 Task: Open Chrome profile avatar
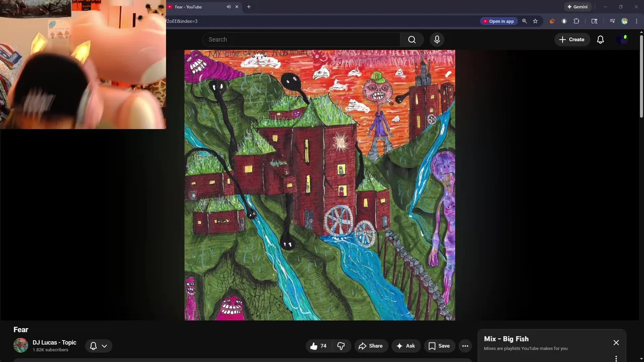point(624,21)
